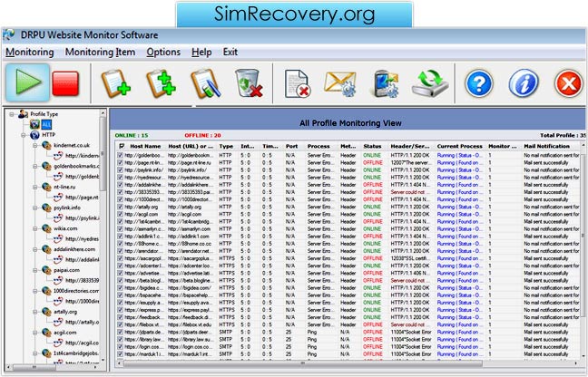
Task: Collapse the psylink.info tree node
Action: pos(35,208)
